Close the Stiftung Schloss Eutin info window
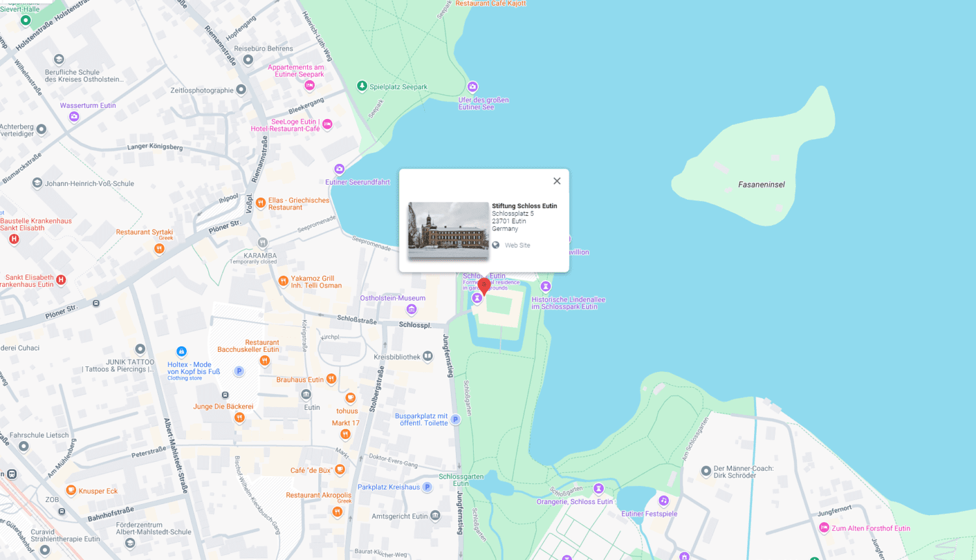The height and width of the screenshot is (560, 976). [557, 181]
